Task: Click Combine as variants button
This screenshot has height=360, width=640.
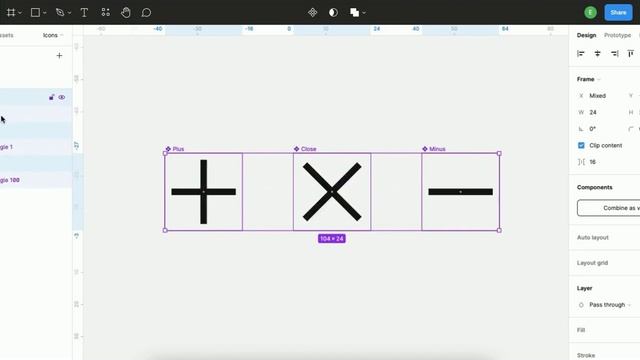Action: (609, 208)
